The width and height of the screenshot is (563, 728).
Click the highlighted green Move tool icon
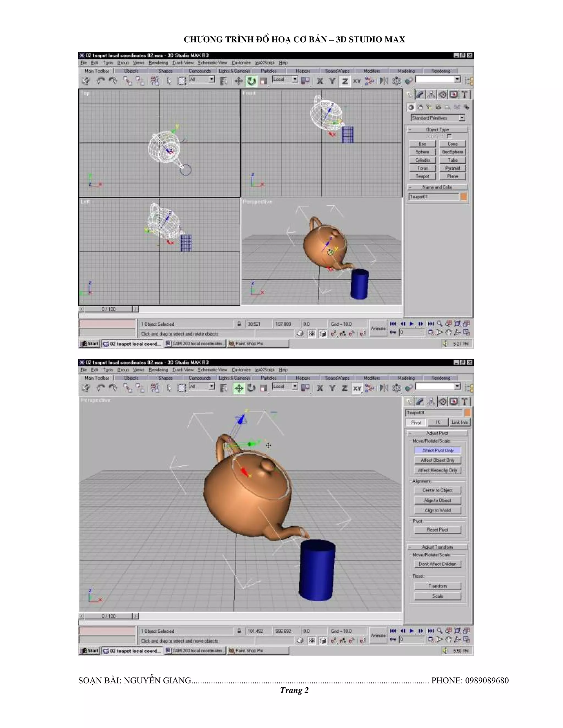[239, 388]
